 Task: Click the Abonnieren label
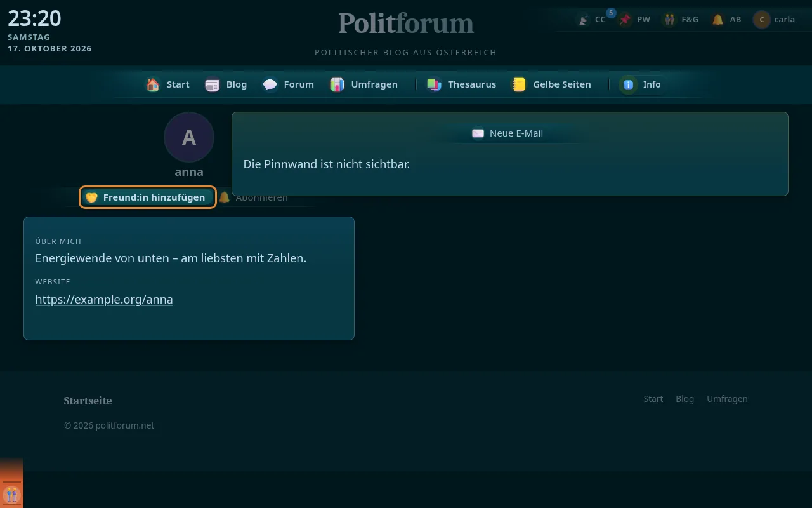pyautogui.click(x=261, y=197)
